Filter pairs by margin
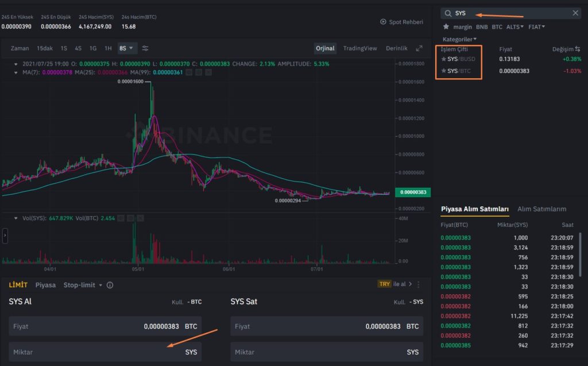The width and height of the screenshot is (588, 366). click(462, 27)
